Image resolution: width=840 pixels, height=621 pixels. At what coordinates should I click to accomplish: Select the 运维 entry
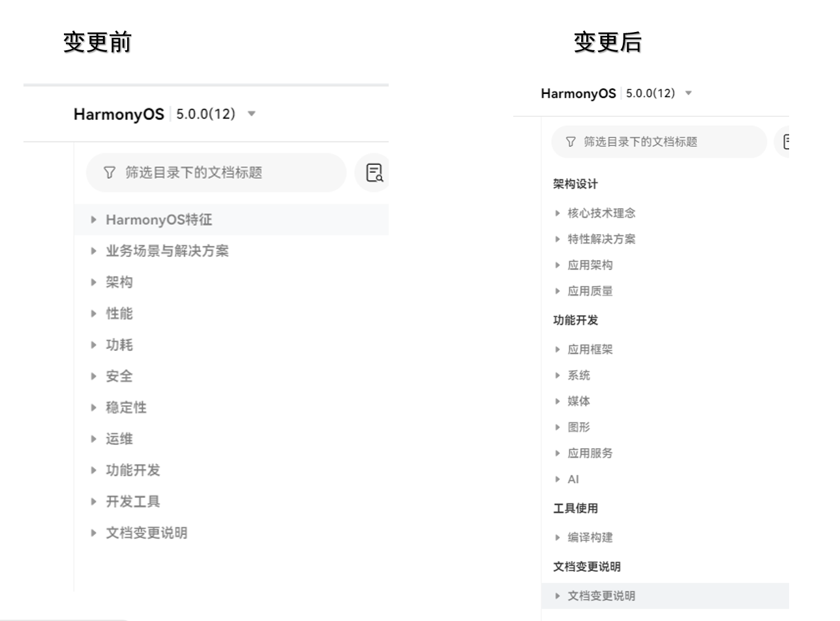click(119, 439)
